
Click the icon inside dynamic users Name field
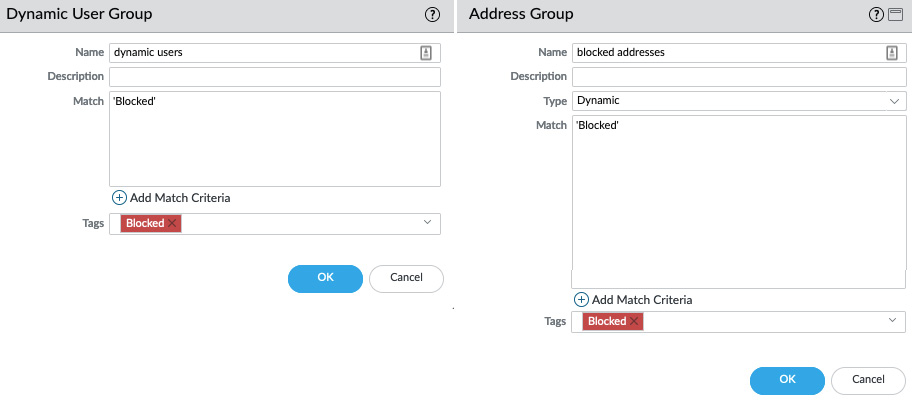[426, 53]
